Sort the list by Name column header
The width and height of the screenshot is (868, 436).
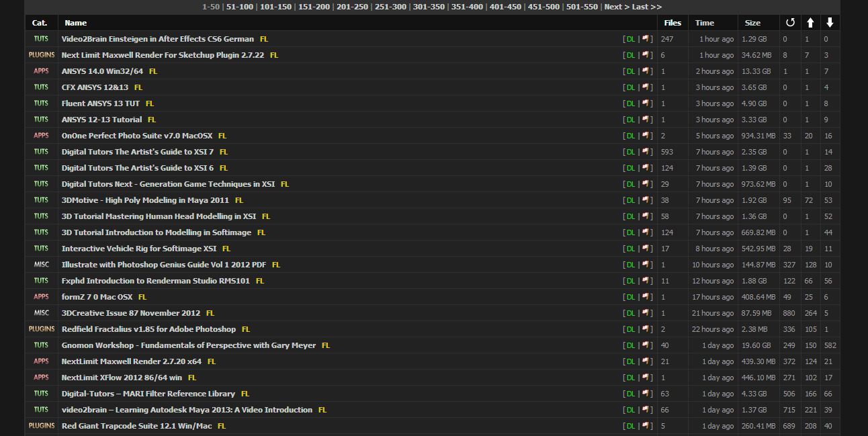[76, 23]
